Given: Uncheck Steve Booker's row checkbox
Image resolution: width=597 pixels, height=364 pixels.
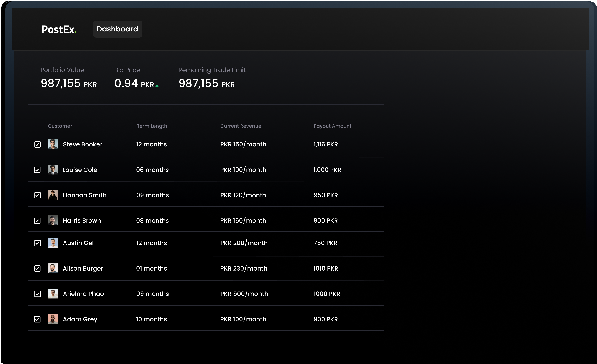Looking at the screenshot, I should pyautogui.click(x=38, y=145).
